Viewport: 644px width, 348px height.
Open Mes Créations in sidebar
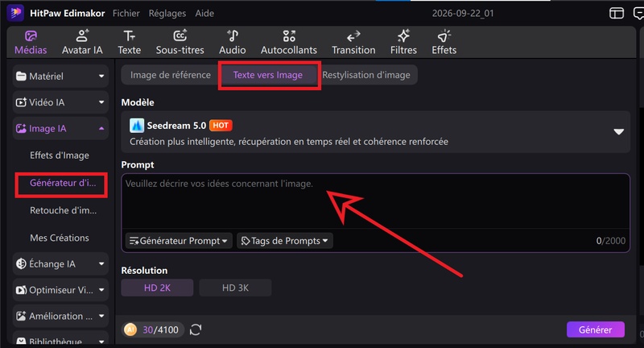click(60, 238)
